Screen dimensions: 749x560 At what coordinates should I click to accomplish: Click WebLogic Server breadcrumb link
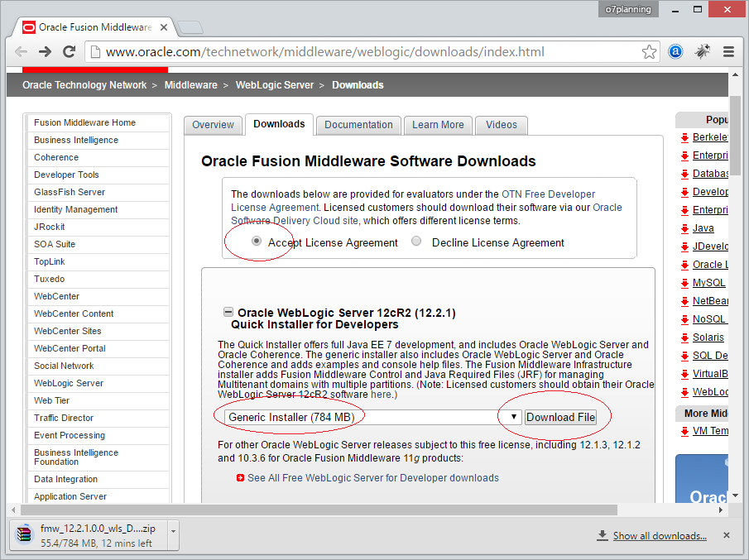275,85
